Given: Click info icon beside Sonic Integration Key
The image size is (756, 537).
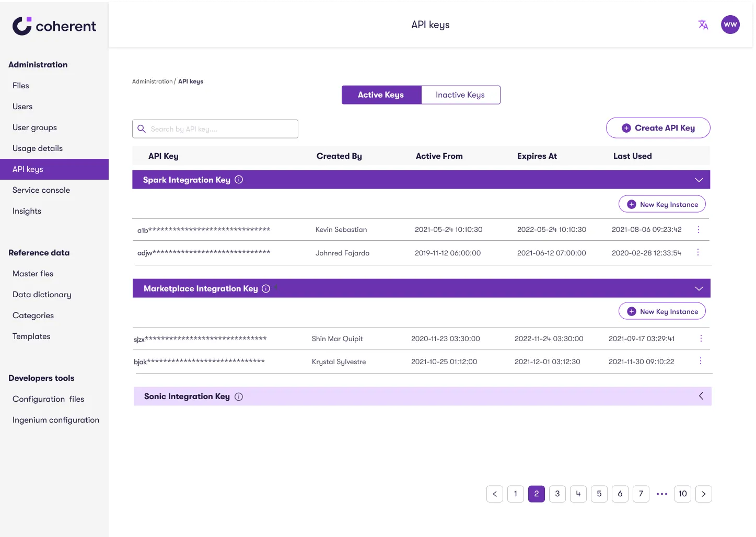Looking at the screenshot, I should click(239, 396).
